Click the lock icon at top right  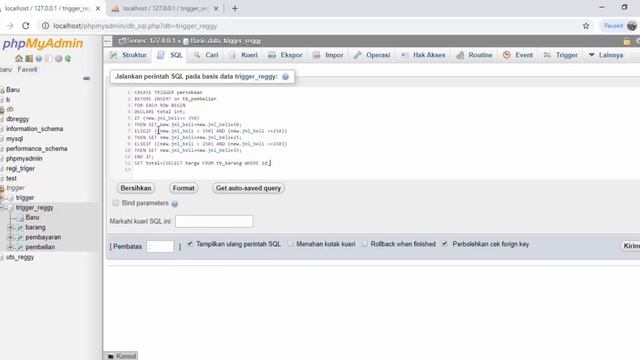pyautogui.click(x=627, y=41)
